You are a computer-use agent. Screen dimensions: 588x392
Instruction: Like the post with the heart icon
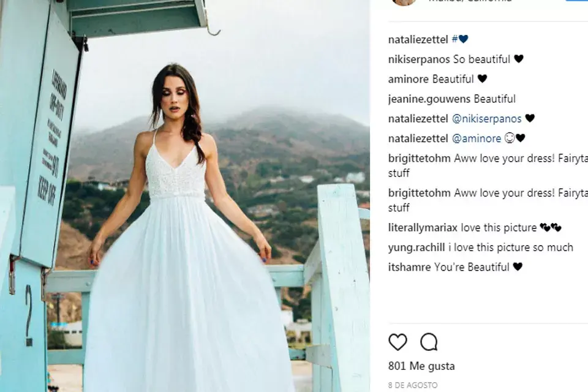398,342
